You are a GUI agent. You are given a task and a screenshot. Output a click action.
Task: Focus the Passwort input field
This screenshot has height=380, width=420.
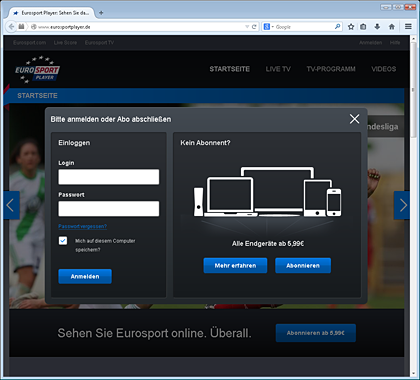tap(109, 209)
